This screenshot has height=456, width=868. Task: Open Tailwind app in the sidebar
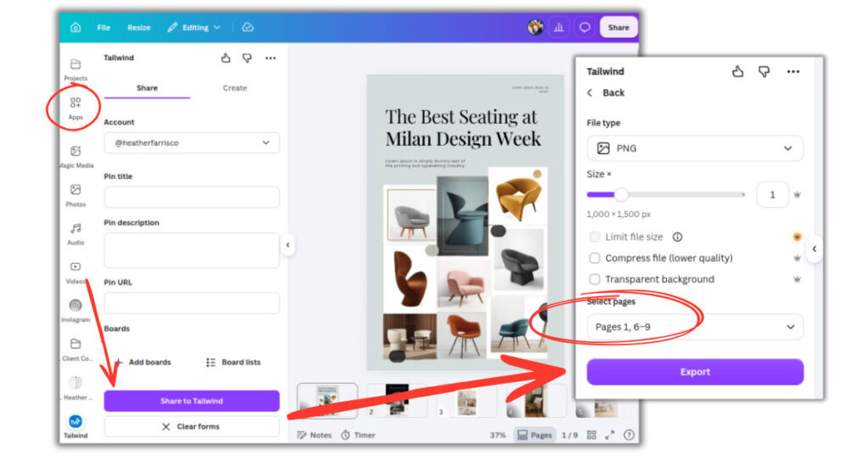[x=75, y=426]
